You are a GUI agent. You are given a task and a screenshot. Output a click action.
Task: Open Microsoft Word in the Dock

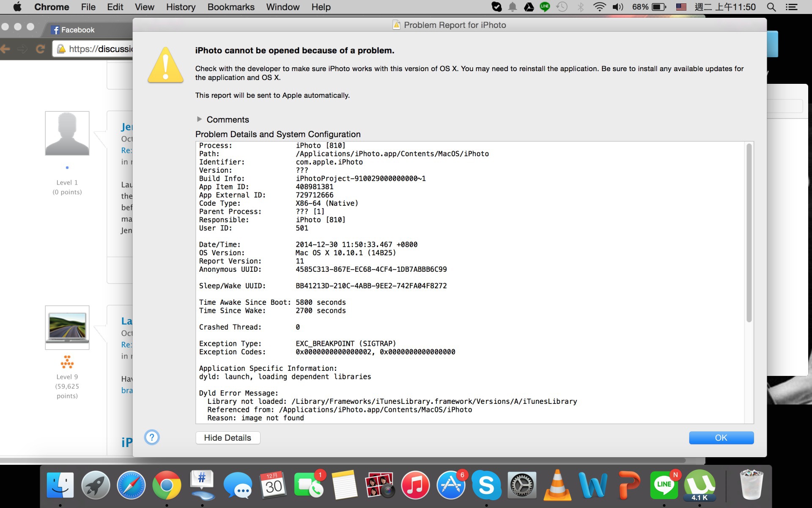(x=593, y=485)
